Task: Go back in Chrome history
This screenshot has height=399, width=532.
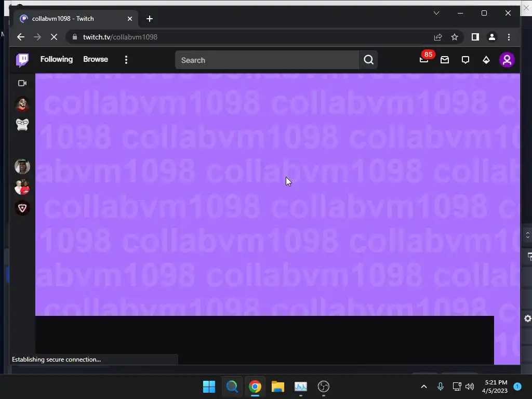Action: point(21,37)
